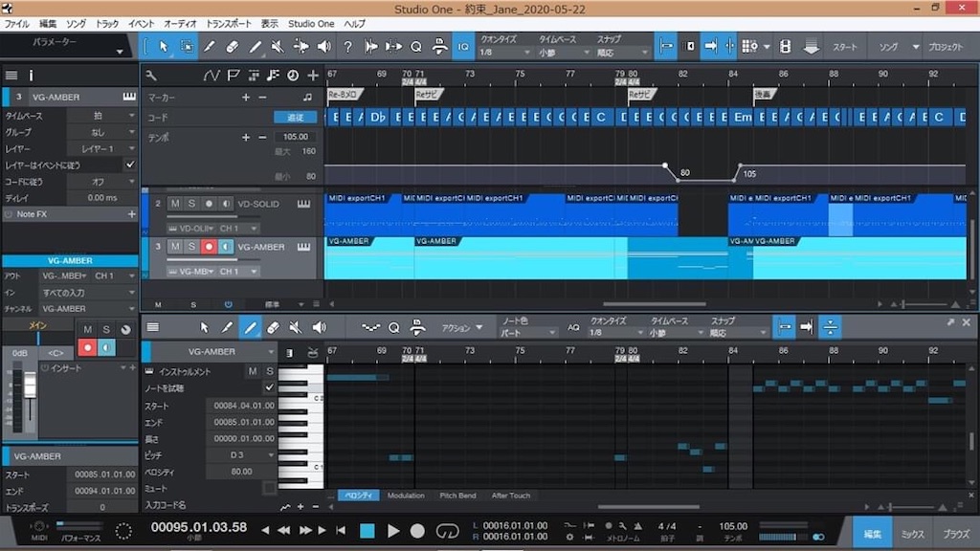
Task: Open the Snap mode dropdown in top toolbar
Action: (622, 53)
